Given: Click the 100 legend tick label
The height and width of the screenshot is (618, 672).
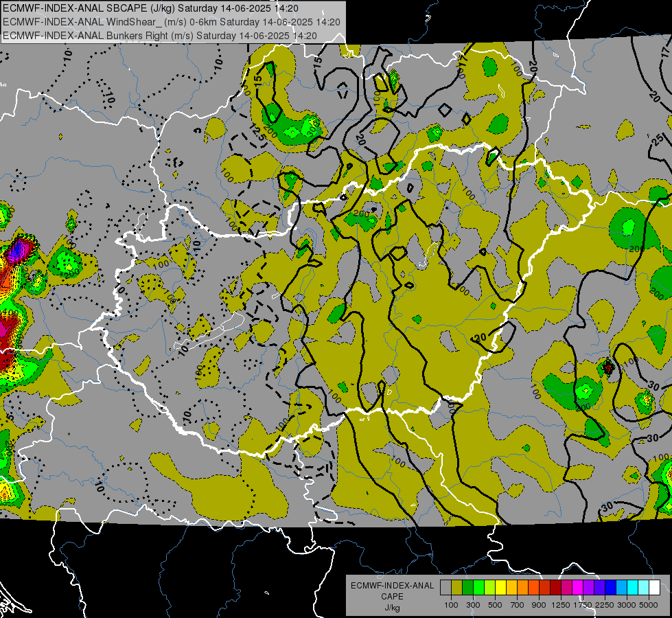Looking at the screenshot, I should pos(451,605).
